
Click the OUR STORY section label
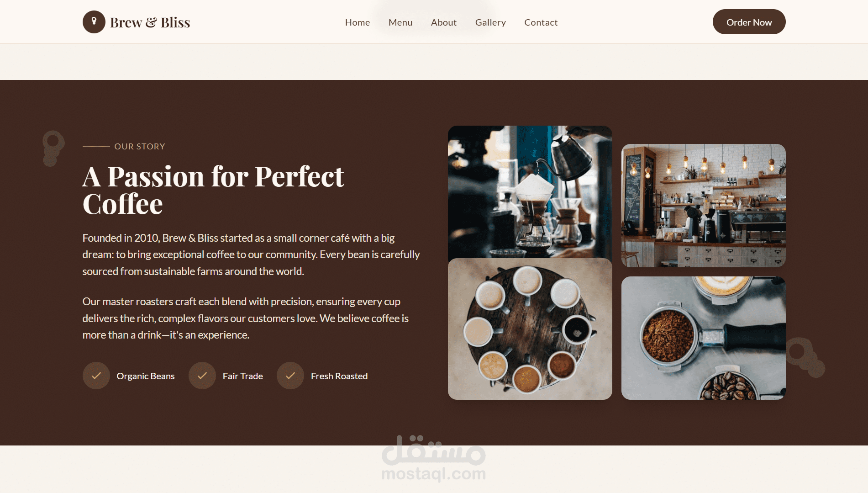pyautogui.click(x=140, y=147)
